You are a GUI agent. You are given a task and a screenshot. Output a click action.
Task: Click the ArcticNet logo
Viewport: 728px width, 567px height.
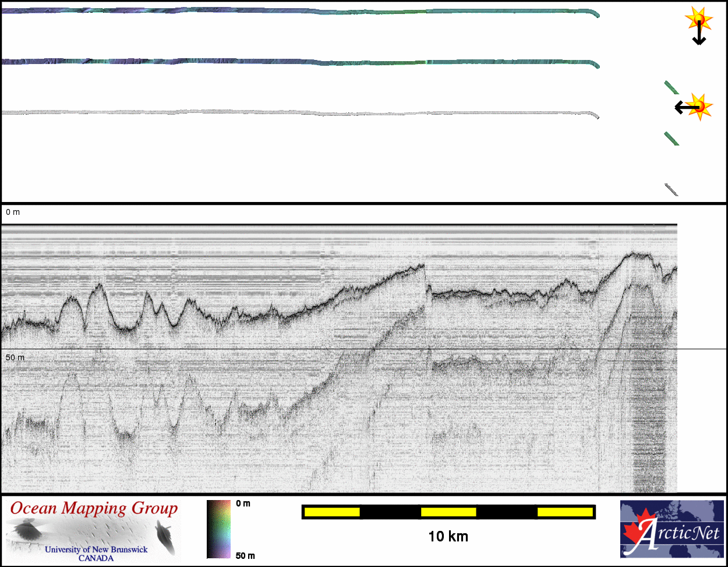coord(672,529)
